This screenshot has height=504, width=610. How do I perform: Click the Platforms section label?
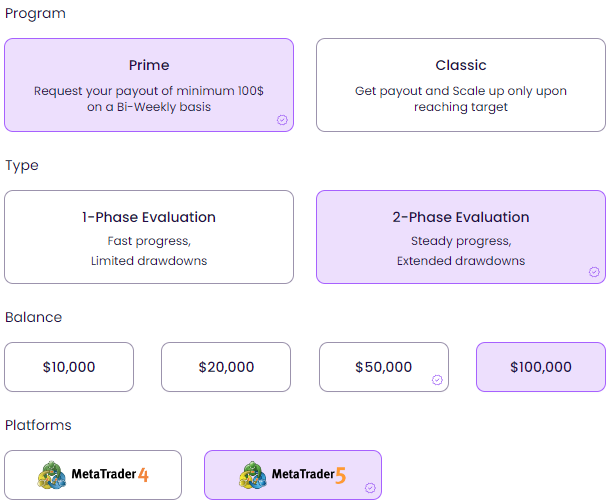coord(38,425)
